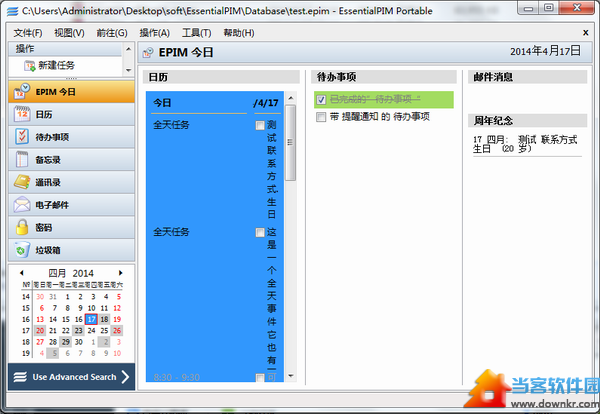Select day 23 in mini calendar
600x414 pixels.
point(78,331)
